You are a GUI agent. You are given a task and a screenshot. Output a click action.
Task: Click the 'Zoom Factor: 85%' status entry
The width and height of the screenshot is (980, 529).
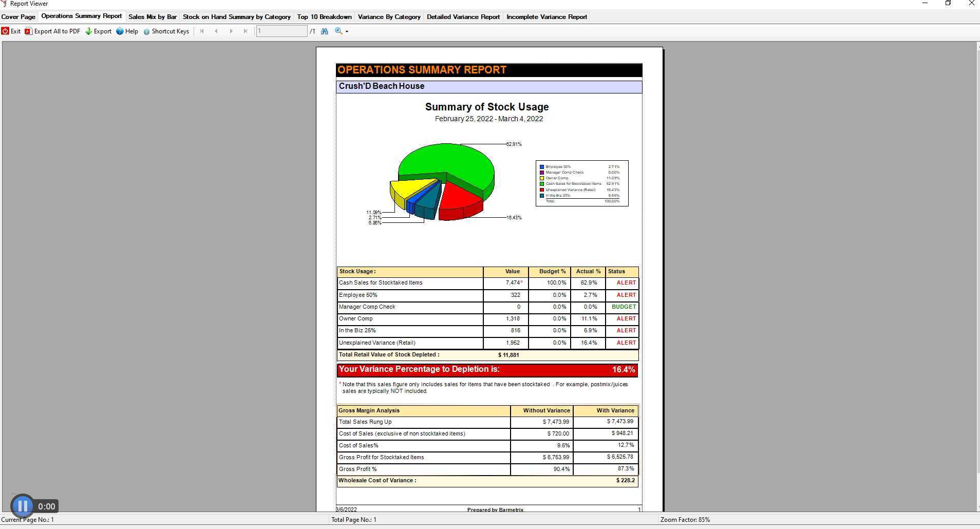pyautogui.click(x=685, y=520)
